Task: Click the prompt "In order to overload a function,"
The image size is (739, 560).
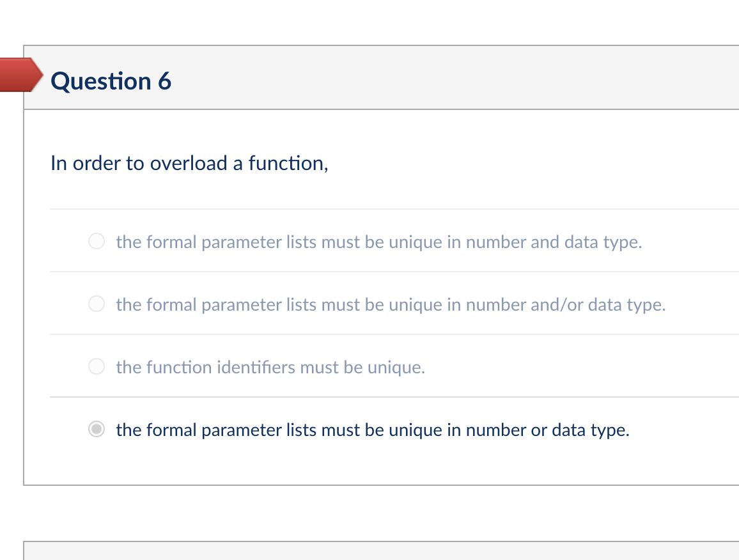Action: (x=189, y=164)
